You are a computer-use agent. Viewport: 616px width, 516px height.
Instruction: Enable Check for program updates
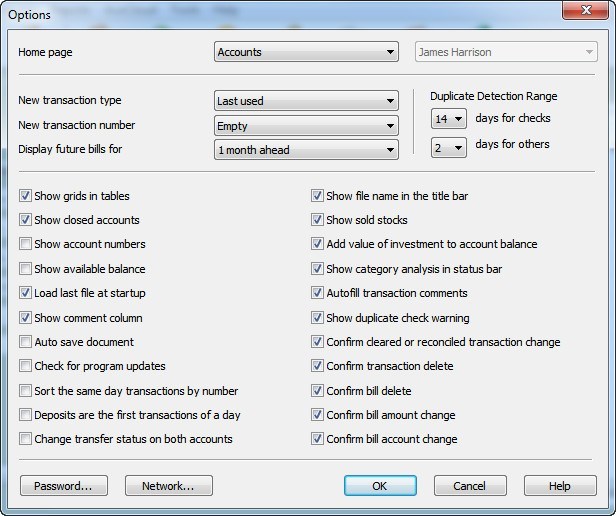(26, 366)
